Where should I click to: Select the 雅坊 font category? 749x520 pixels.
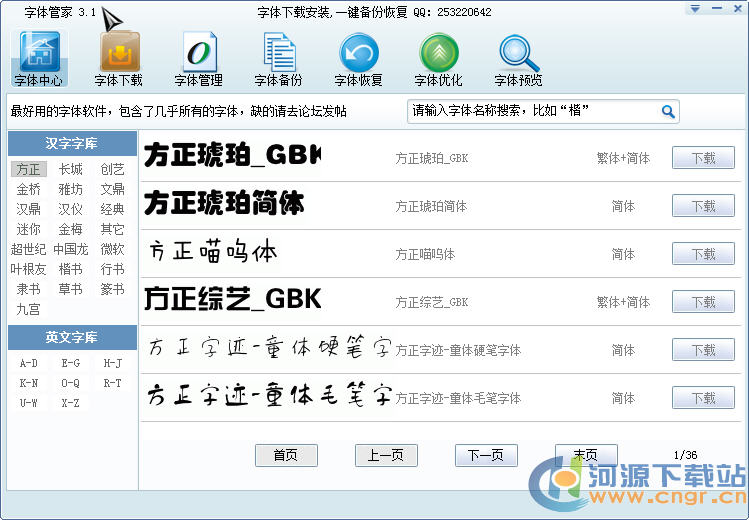point(71,190)
